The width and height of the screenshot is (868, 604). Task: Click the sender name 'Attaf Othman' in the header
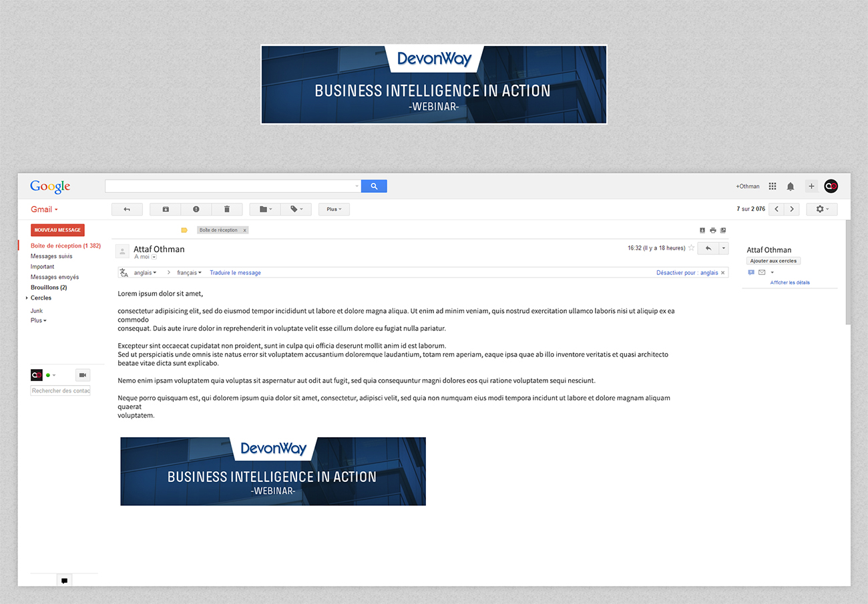click(x=159, y=249)
